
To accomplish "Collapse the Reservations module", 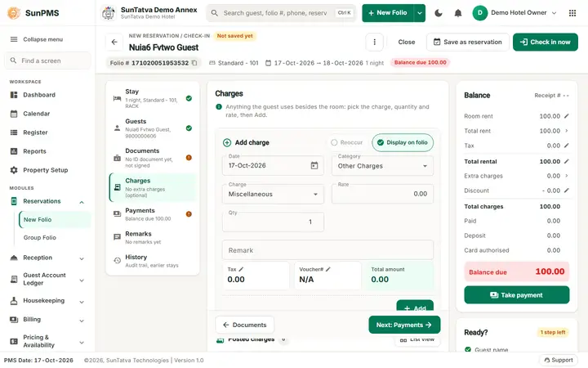I will pyautogui.click(x=82, y=203).
